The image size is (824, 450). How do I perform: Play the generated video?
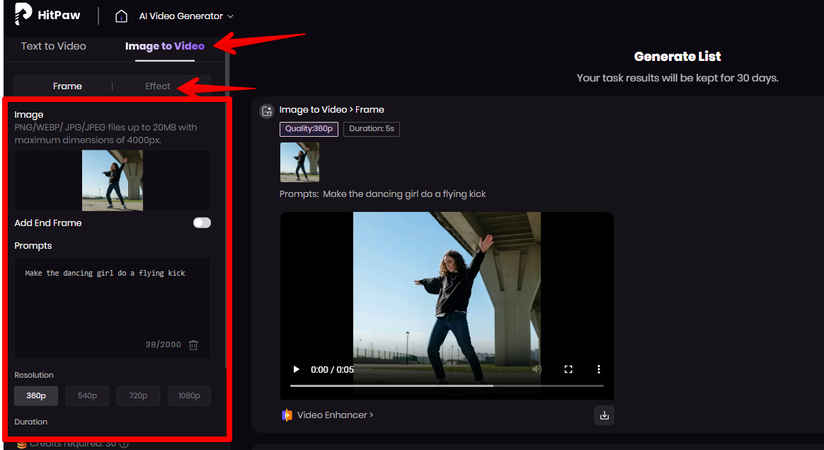(296, 370)
